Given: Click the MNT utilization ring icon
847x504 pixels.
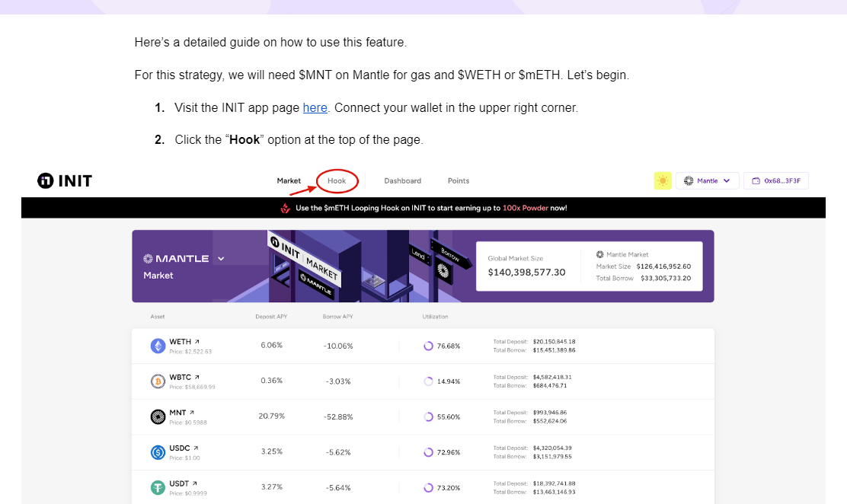Looking at the screenshot, I should [x=428, y=417].
